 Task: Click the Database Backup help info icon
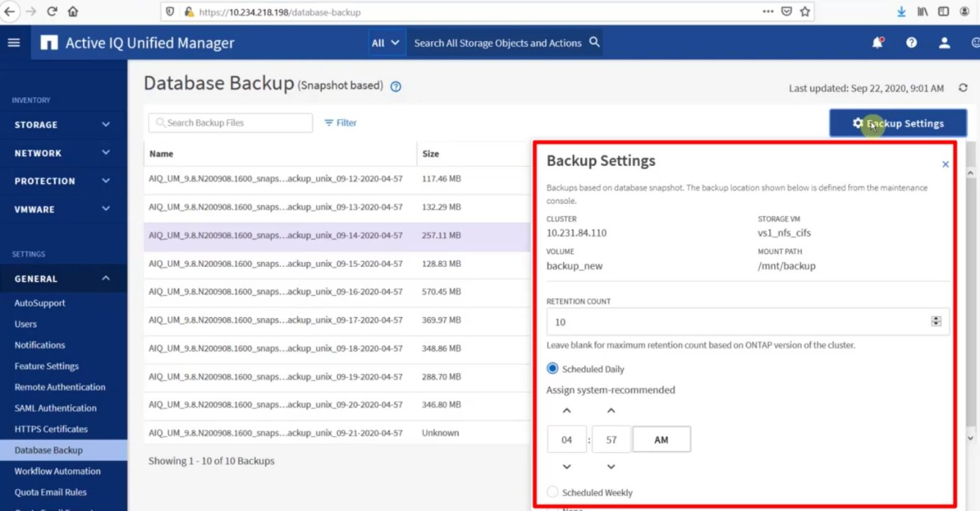click(396, 87)
